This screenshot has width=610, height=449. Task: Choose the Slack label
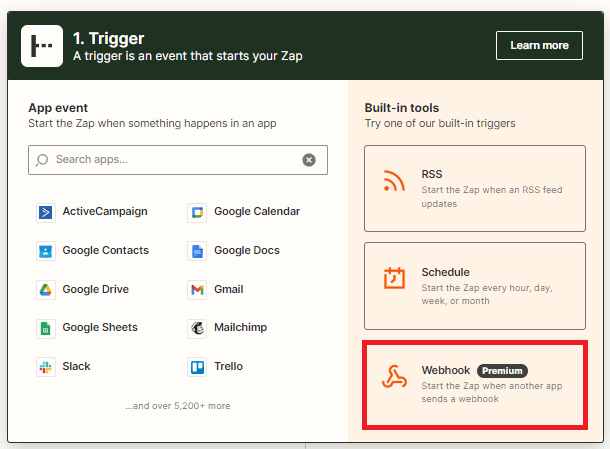click(77, 366)
